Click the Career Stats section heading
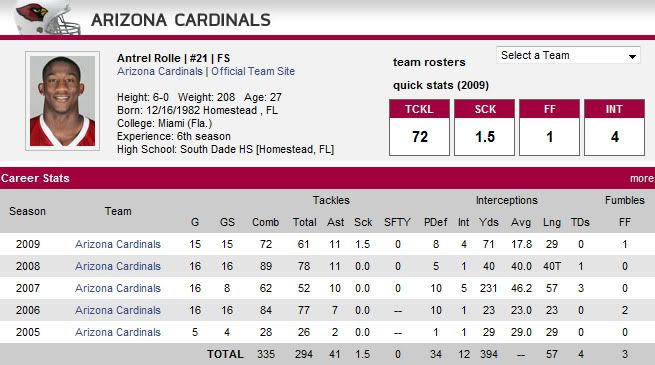Image resolution: width=655 pixels, height=365 pixels. pyautogui.click(x=35, y=178)
